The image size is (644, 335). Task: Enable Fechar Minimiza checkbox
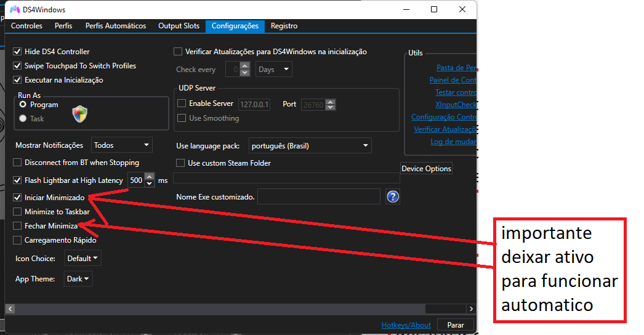(17, 225)
